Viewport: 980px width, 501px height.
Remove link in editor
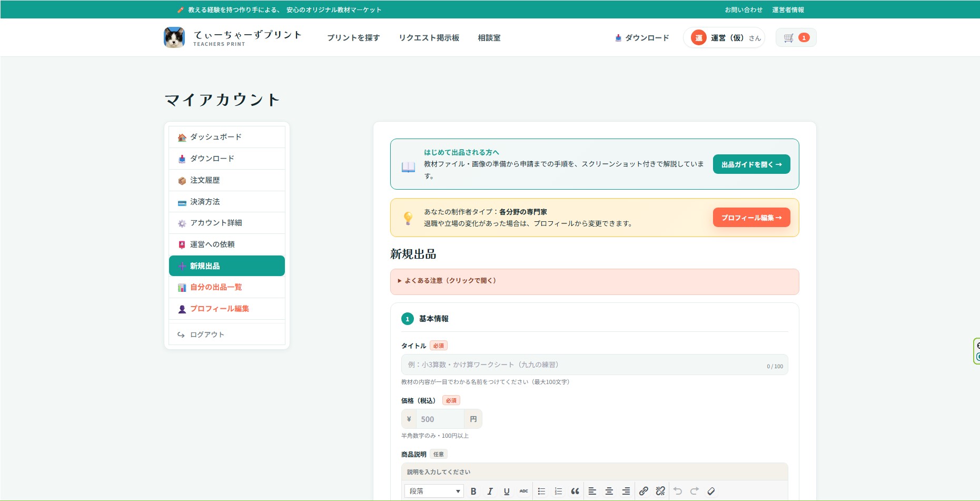pos(660,491)
